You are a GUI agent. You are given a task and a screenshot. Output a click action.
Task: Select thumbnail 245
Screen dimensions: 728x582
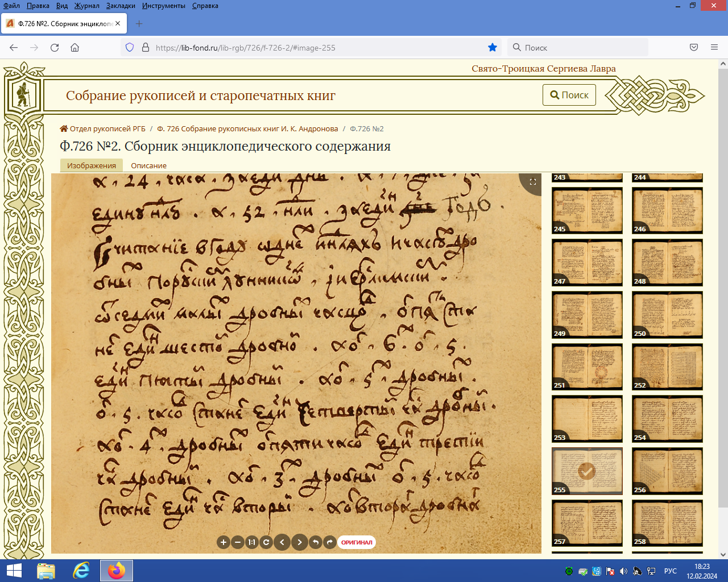[587, 210]
